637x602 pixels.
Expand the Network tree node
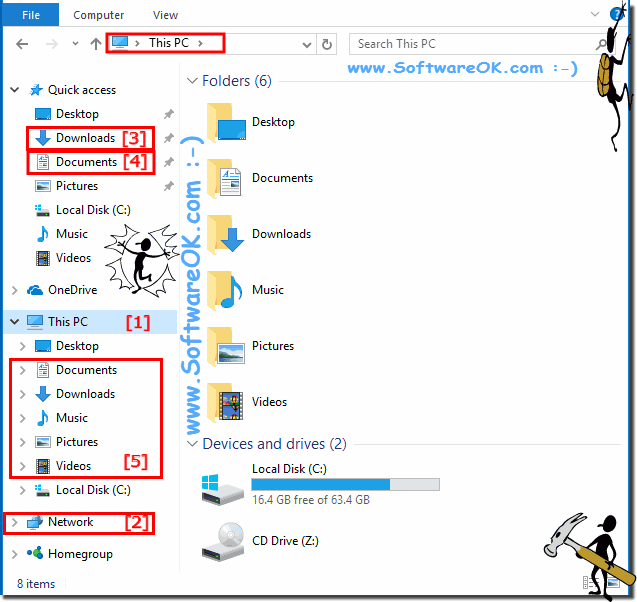15,522
